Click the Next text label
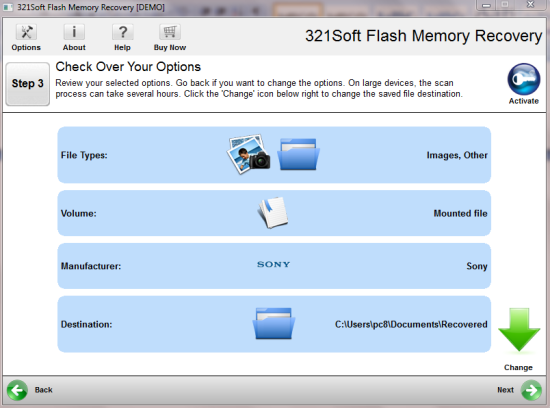The image size is (550, 408). click(505, 390)
